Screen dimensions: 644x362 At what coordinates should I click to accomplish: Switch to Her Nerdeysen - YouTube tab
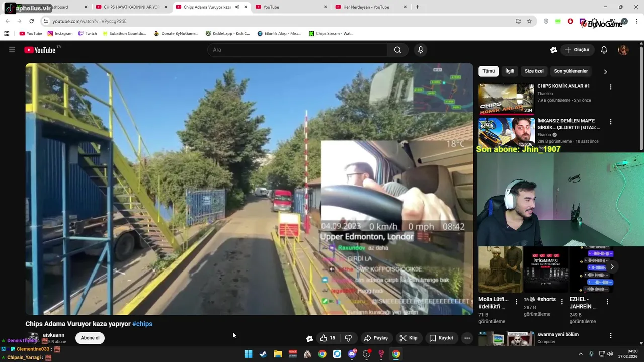(x=371, y=7)
